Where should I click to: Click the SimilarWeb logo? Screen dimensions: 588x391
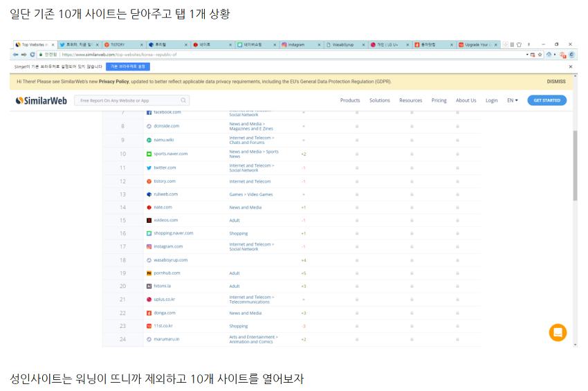41,100
